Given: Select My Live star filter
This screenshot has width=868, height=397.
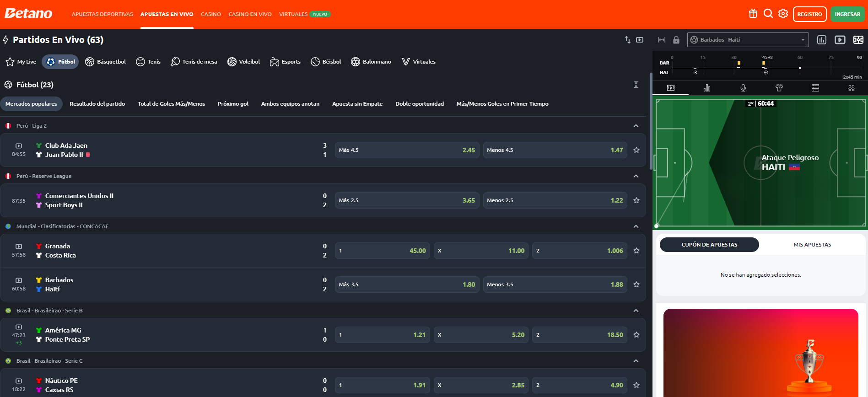Looking at the screenshot, I should click(x=21, y=62).
